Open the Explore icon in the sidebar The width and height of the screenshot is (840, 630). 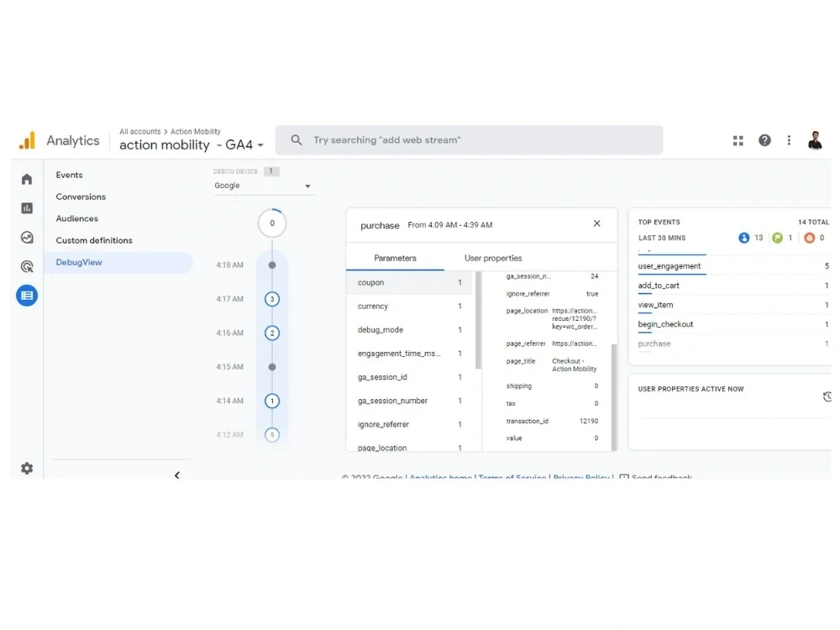(27, 238)
